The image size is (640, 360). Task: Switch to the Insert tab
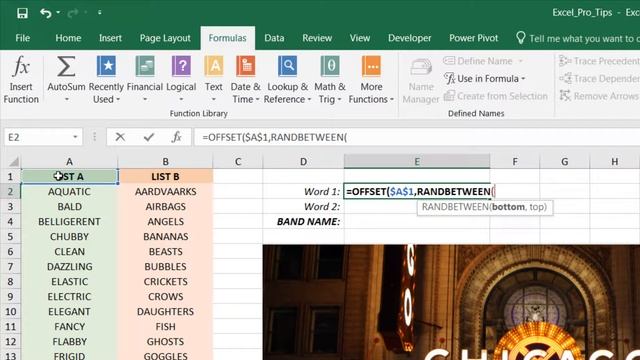[x=110, y=38]
